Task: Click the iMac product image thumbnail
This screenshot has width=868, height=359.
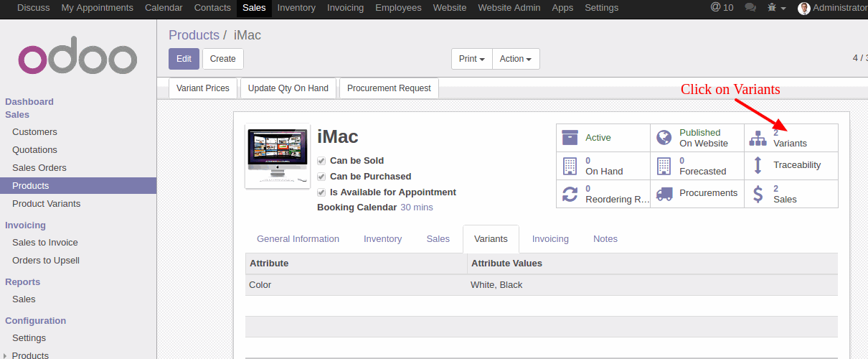Action: tap(278, 156)
